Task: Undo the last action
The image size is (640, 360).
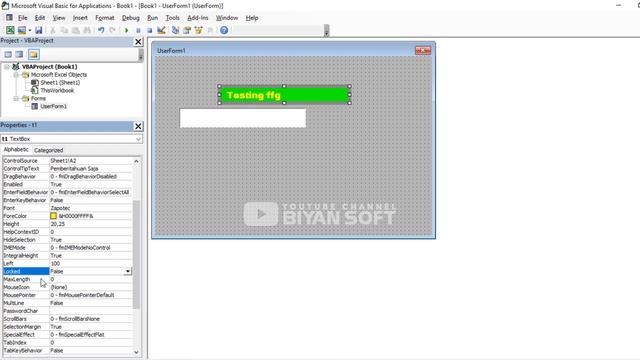Action: point(101,30)
